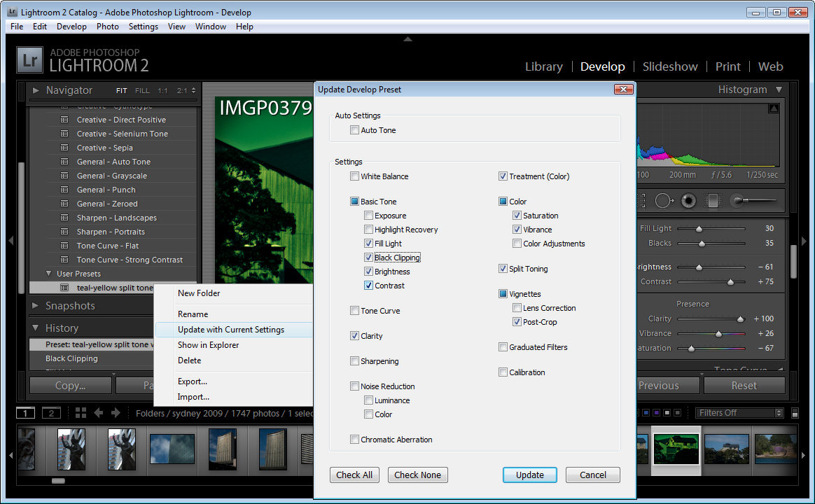Image resolution: width=815 pixels, height=504 pixels.
Task: Open Grid view from the filmstrip bar
Action: tap(81, 413)
